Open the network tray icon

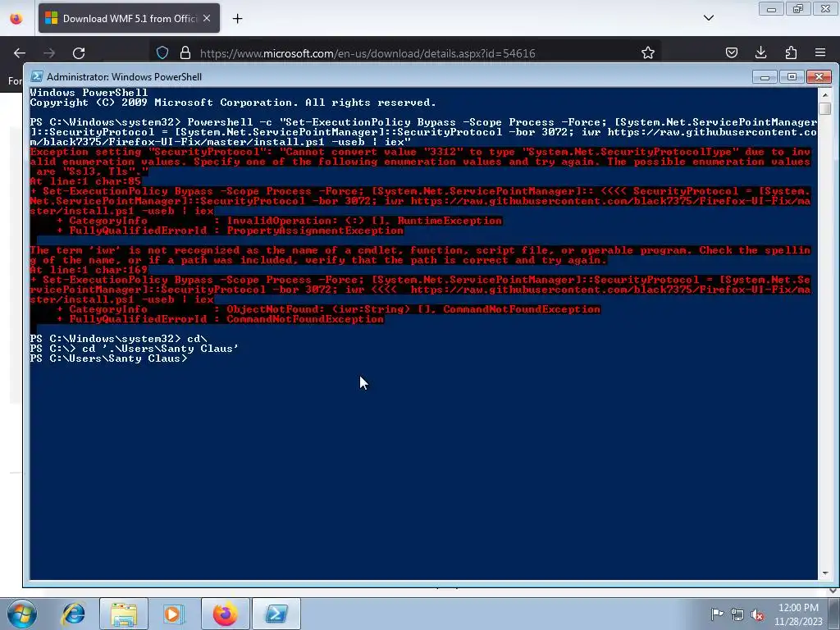click(x=737, y=614)
